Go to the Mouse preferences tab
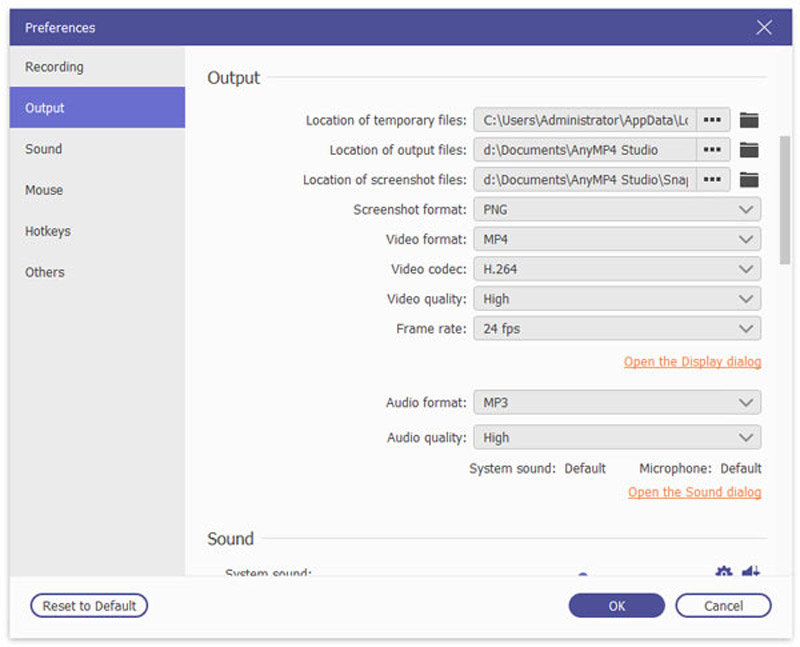Screen dimensions: 800x647 coord(44,190)
